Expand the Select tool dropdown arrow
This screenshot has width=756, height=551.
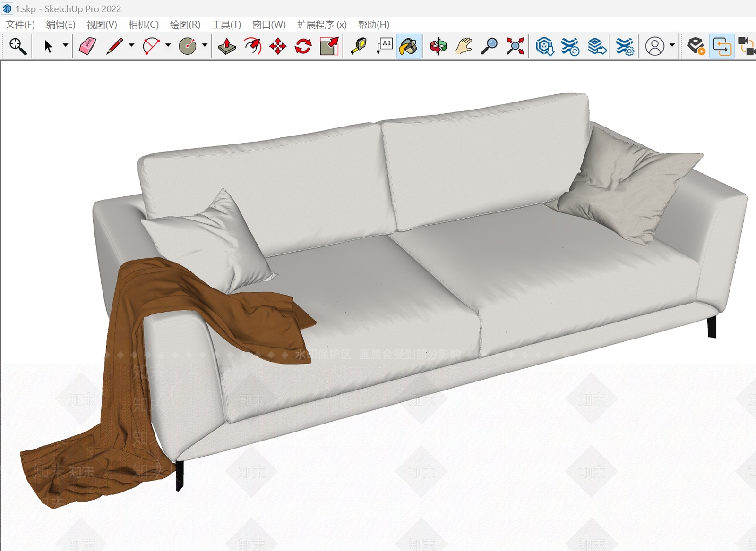[x=65, y=46]
